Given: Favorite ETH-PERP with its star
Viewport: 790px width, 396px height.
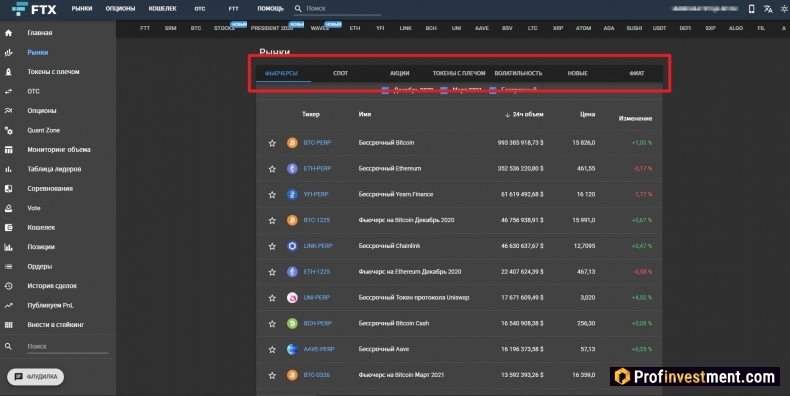Looking at the screenshot, I should tap(272, 169).
